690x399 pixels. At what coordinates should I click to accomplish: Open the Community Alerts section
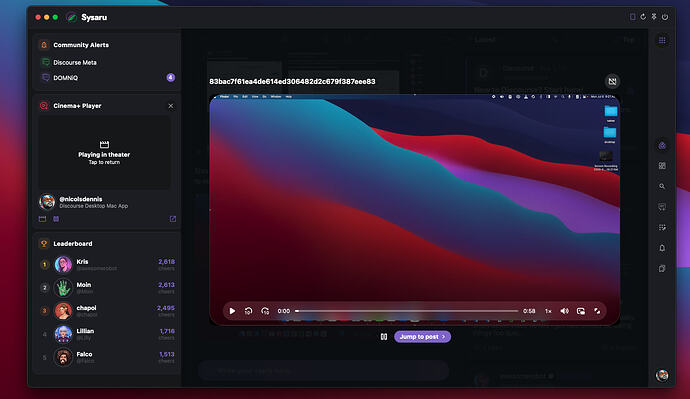point(81,45)
